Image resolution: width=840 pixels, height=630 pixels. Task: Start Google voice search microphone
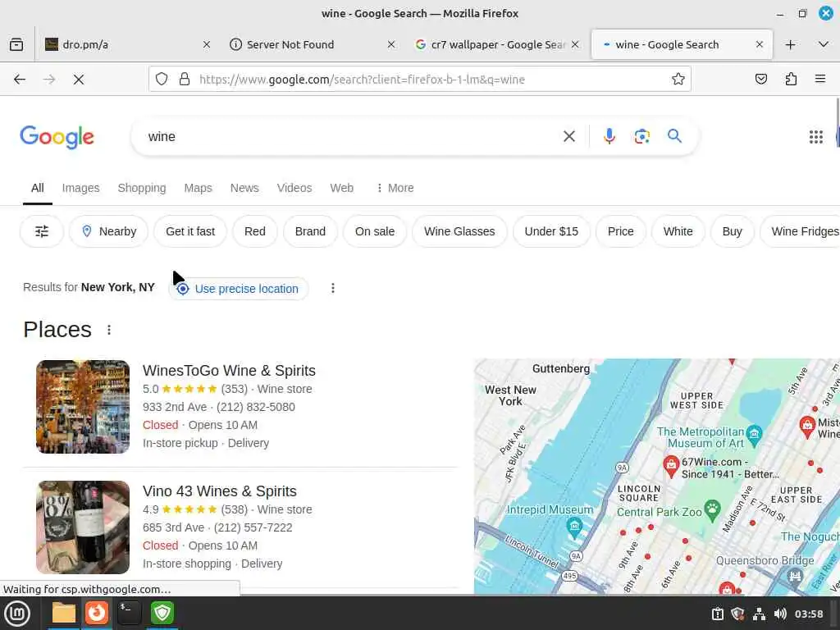(609, 137)
